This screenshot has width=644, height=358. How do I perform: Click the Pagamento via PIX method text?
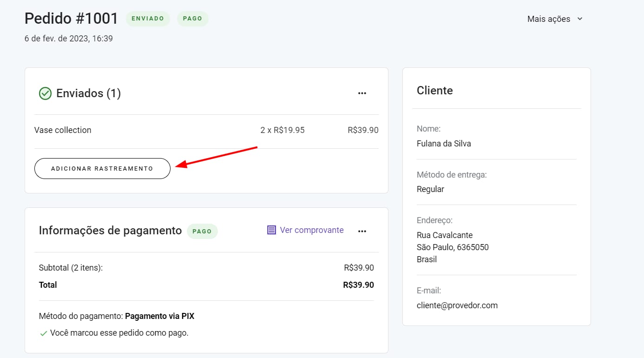click(159, 316)
